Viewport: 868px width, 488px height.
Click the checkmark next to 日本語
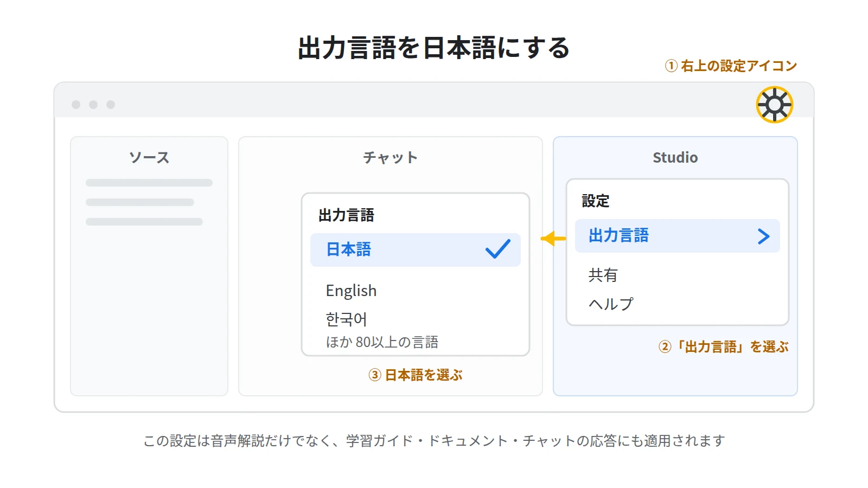point(497,249)
